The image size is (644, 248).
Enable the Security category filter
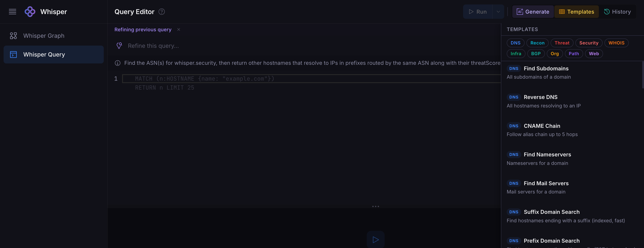coord(589,43)
